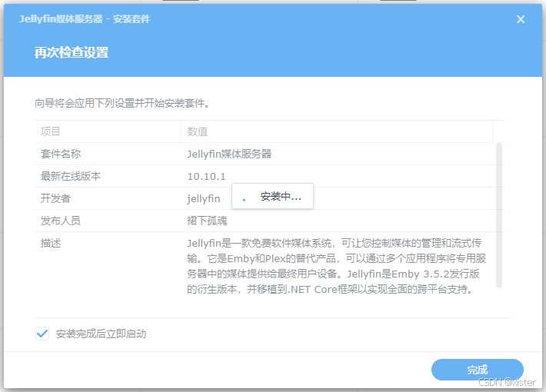
Task: Select the 最新在线版本 row label
Action: 71,176
